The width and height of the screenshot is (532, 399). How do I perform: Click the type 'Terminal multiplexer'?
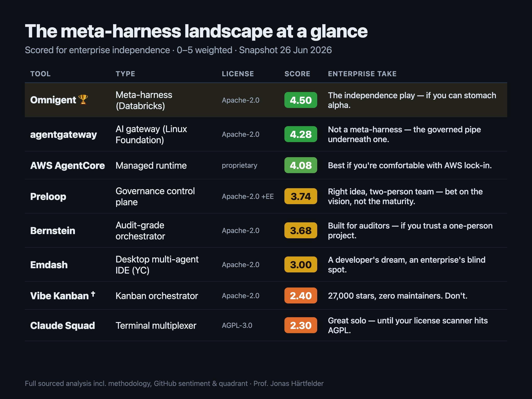(156, 326)
